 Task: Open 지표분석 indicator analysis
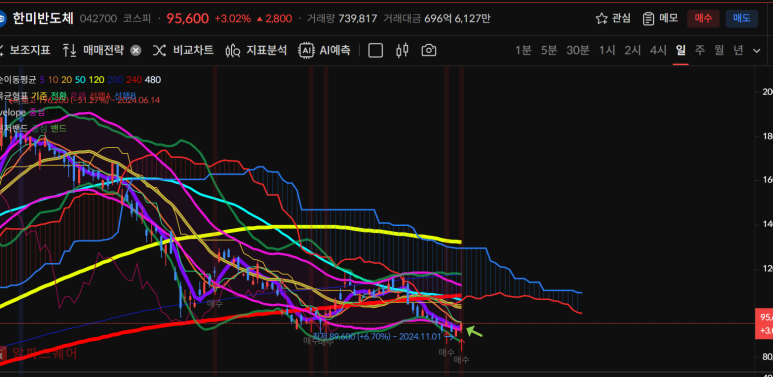click(x=256, y=50)
